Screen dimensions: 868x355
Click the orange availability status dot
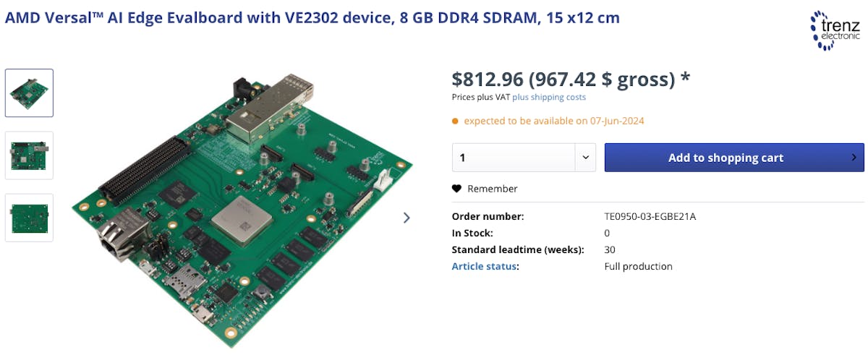(x=455, y=121)
